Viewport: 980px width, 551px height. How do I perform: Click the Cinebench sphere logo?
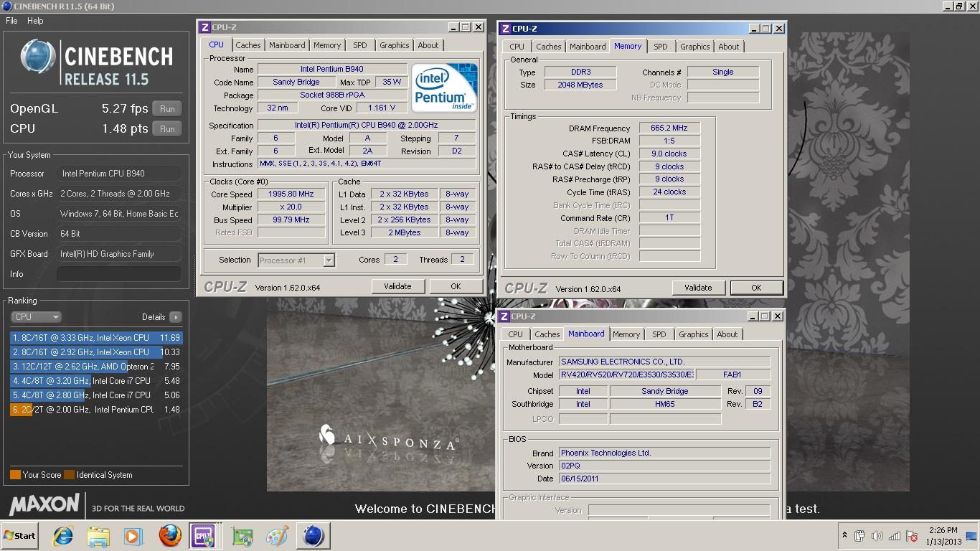[37, 57]
